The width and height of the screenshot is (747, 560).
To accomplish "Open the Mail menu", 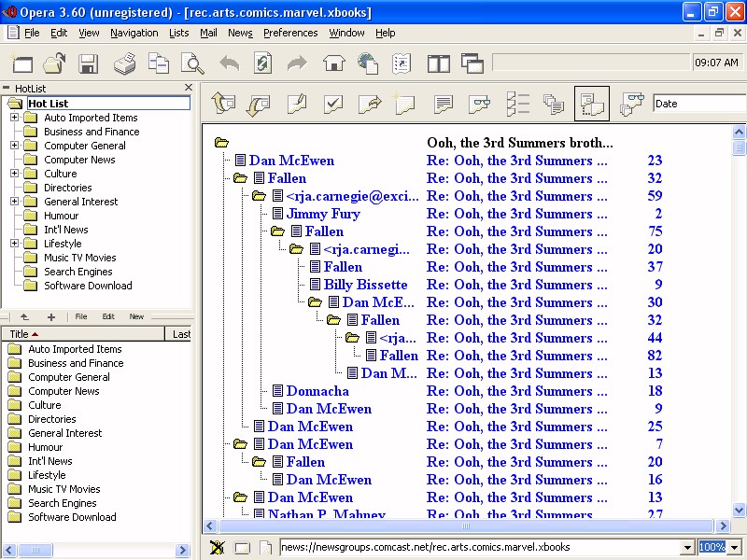I will [x=208, y=33].
